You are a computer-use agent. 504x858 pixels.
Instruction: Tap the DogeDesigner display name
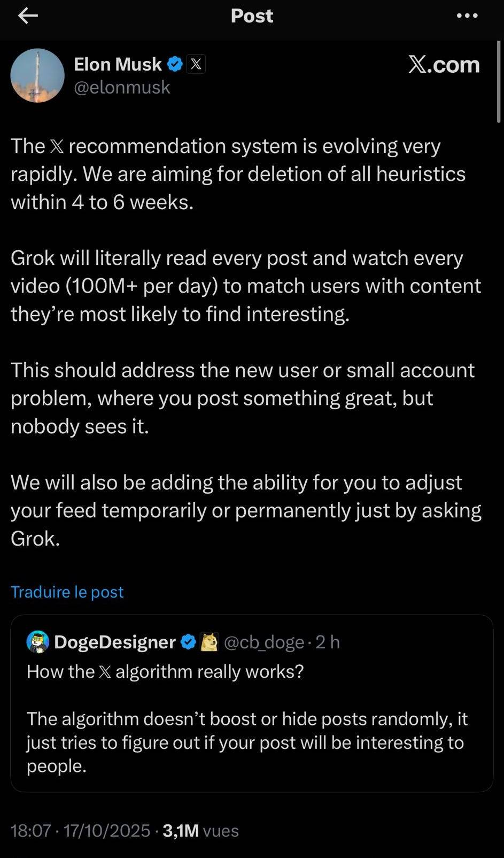point(115,642)
